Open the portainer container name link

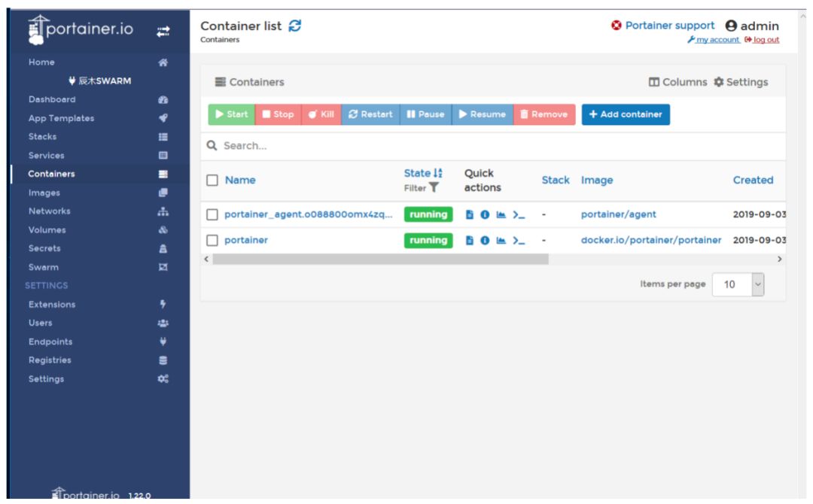tap(246, 241)
